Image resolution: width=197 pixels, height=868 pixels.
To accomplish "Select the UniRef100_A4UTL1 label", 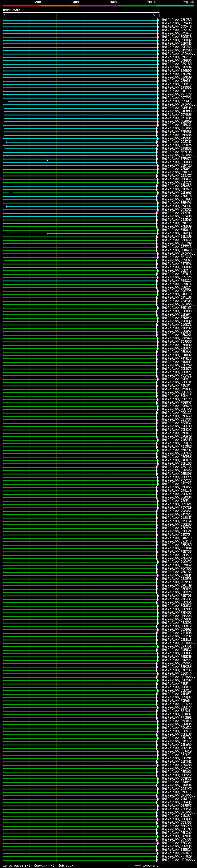I will coord(177,91).
